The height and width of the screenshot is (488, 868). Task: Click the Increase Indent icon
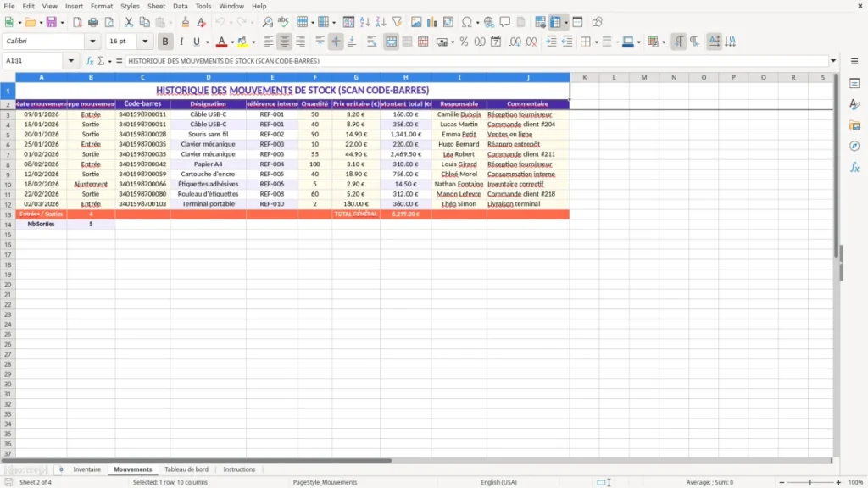(x=551, y=42)
